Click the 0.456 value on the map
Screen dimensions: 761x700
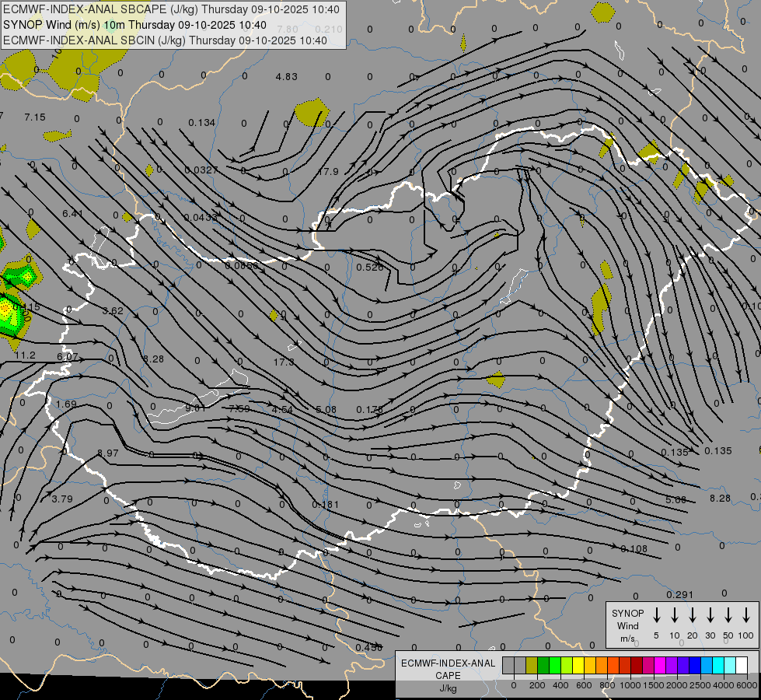pos(369,648)
